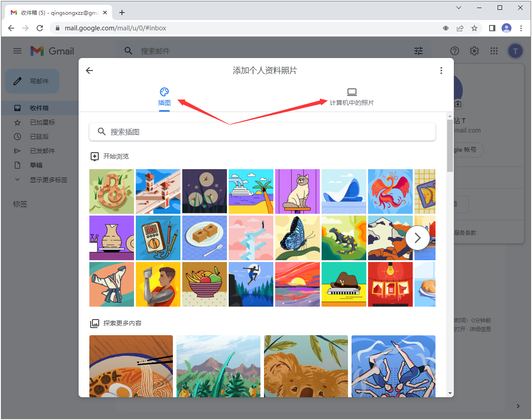This screenshot has width=532, height=420.
Task: Open the mountains and pineapple plants card
Action: coord(218,366)
